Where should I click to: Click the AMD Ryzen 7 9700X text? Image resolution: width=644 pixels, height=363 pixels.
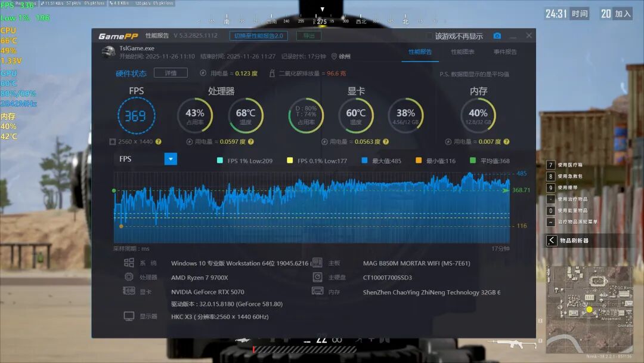(x=200, y=278)
